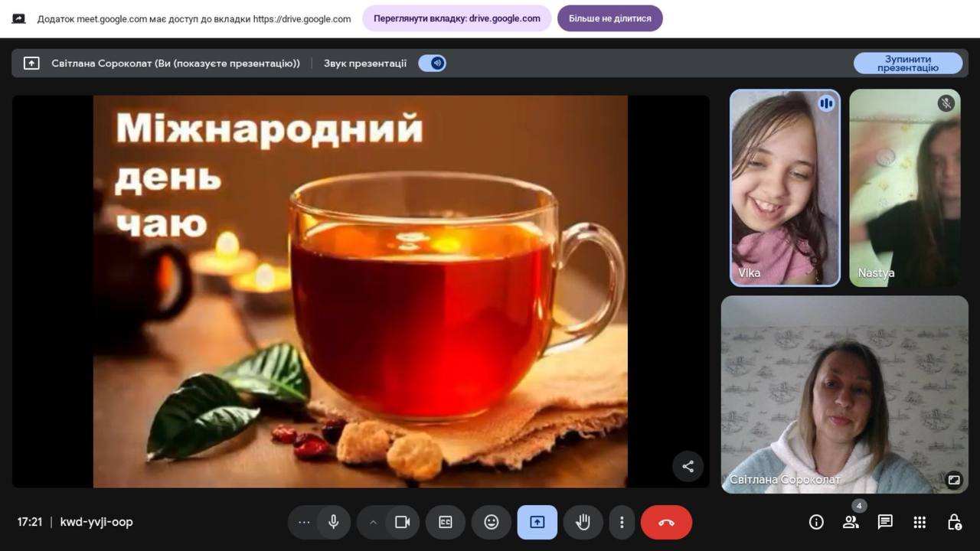The image size is (980, 551).
Task: Open more options left of microphone
Action: 304,522
